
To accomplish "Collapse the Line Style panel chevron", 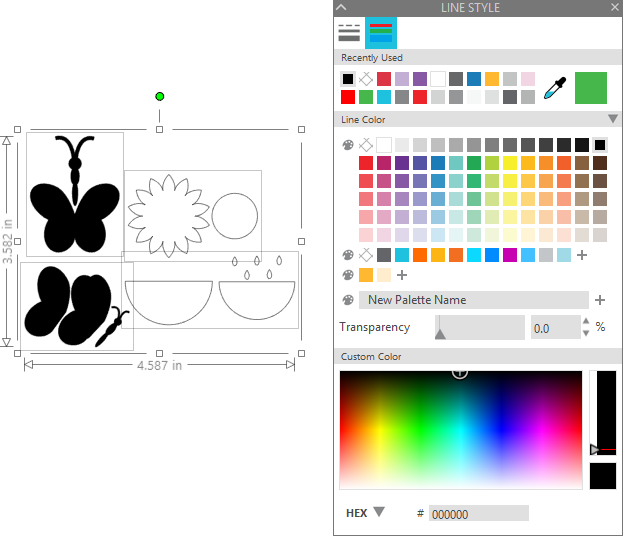I will [x=341, y=7].
